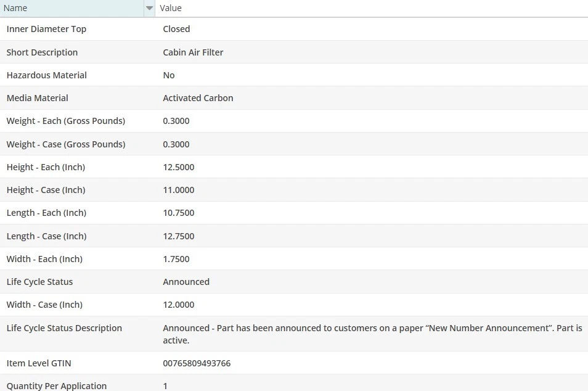This screenshot has width=588, height=391.
Task: Select the Length - Case (Inch) row
Action: click(46, 236)
